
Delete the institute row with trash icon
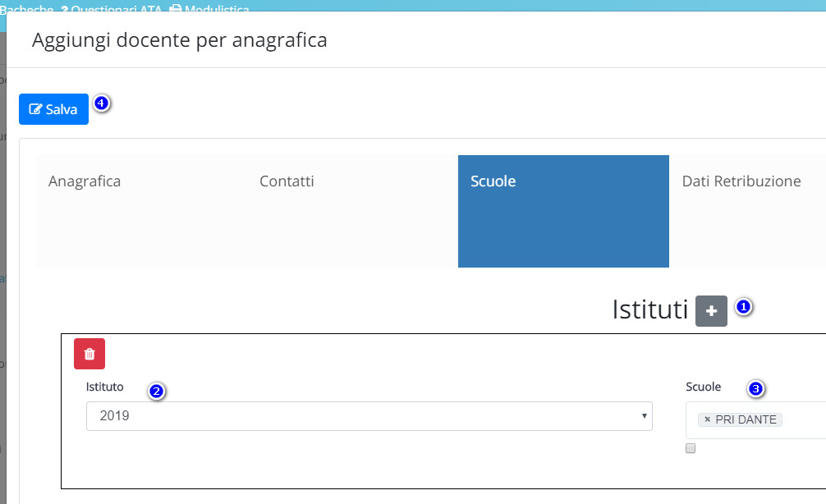(x=89, y=354)
